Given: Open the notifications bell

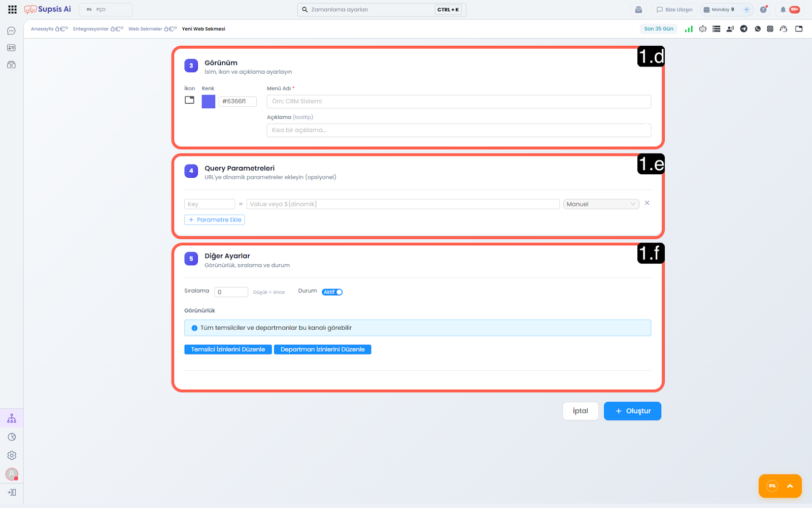Looking at the screenshot, I should (783, 10).
